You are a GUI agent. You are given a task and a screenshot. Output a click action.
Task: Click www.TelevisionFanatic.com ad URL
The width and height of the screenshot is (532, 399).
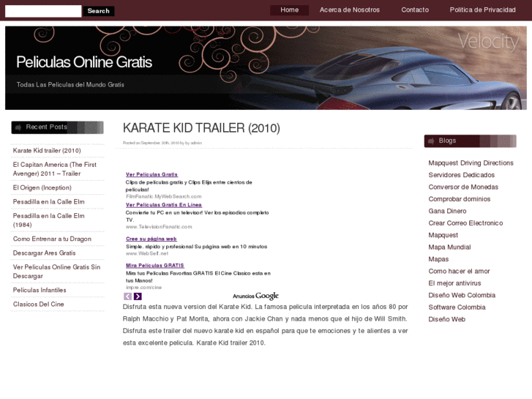point(159,226)
